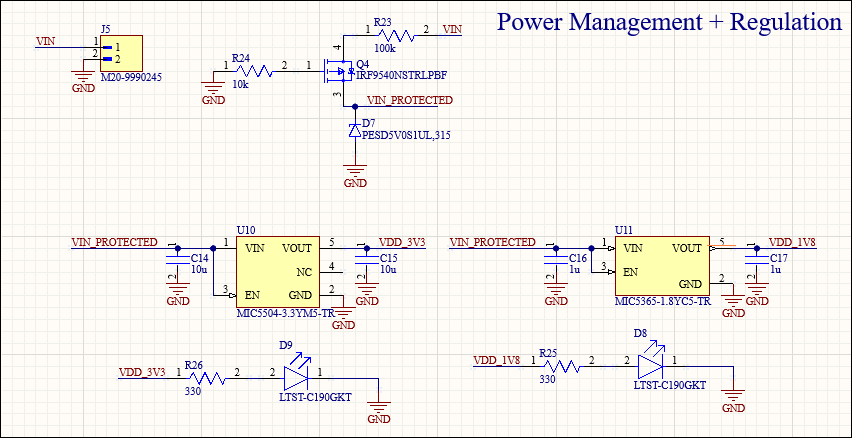Select the GND symbol after D9 LED

(x=379, y=412)
